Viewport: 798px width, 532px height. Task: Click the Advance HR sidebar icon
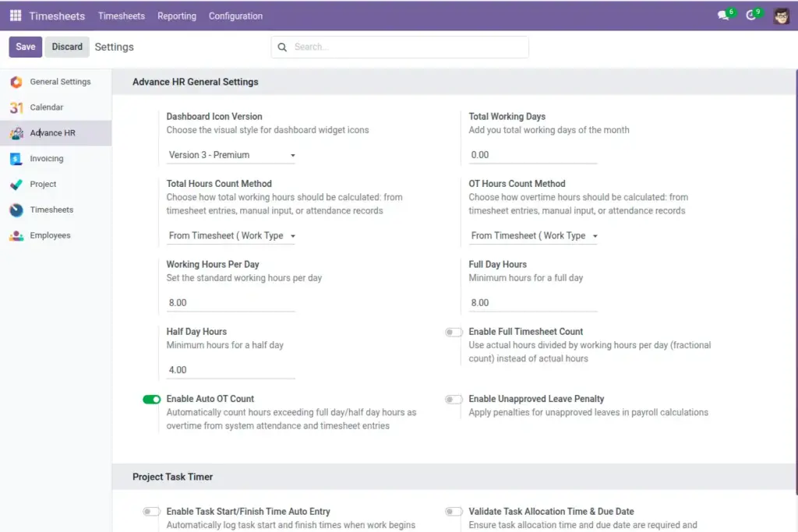[x=16, y=133]
